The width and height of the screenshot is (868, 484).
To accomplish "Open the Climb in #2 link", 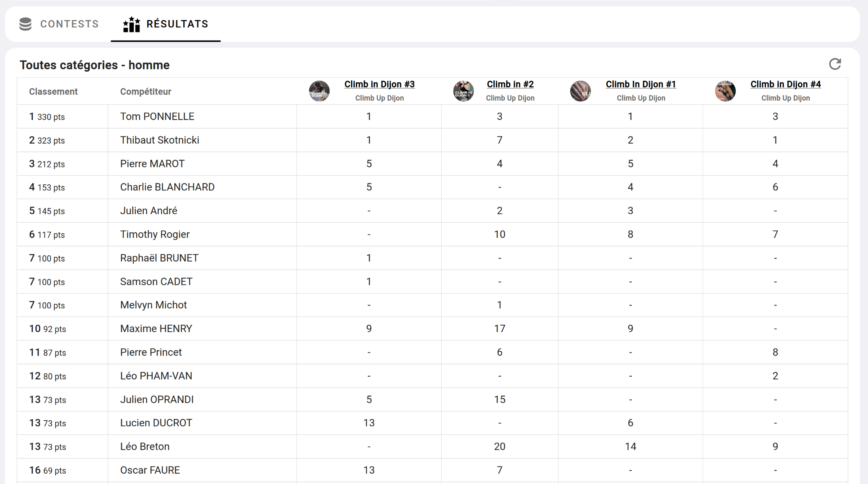I will (x=510, y=84).
